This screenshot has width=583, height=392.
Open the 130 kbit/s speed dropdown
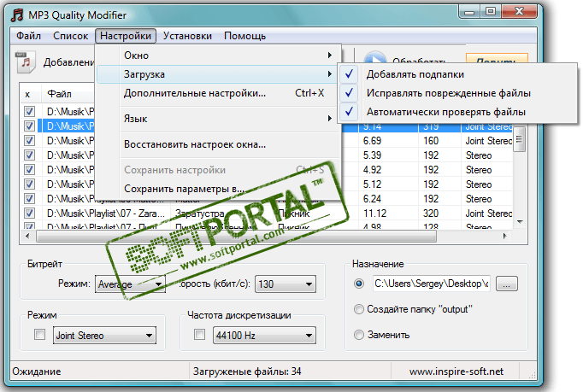(286, 284)
